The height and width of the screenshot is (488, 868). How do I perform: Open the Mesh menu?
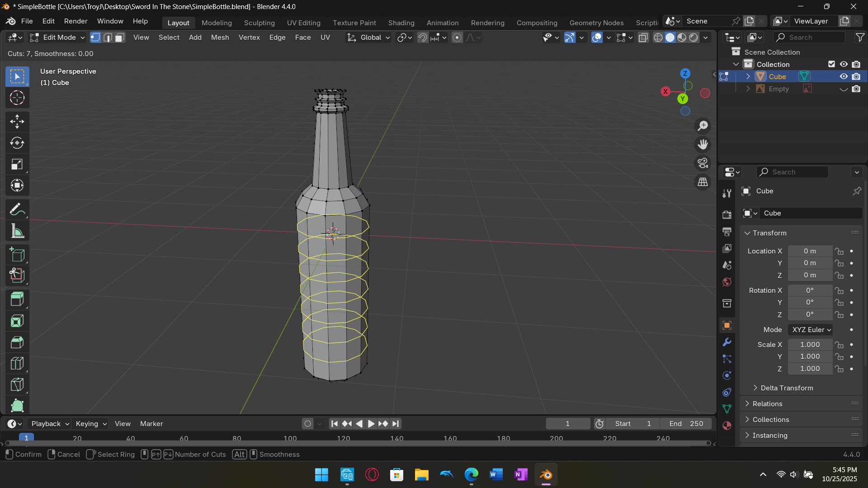coord(220,38)
